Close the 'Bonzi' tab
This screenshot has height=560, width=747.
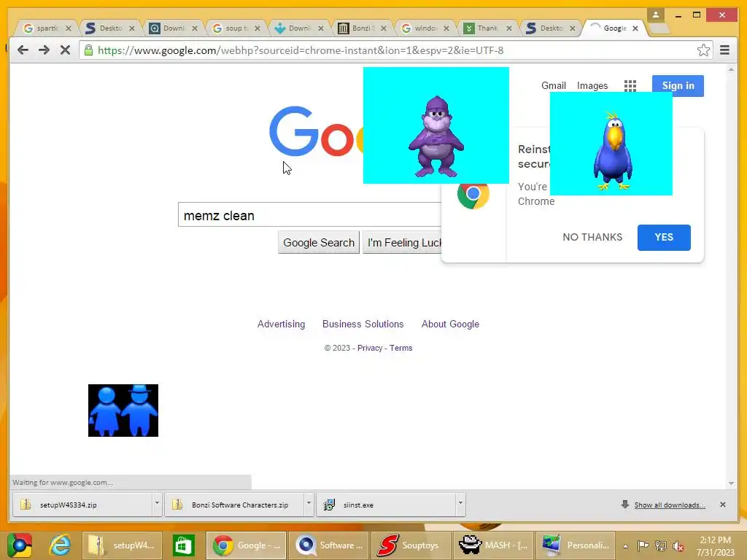(x=384, y=28)
